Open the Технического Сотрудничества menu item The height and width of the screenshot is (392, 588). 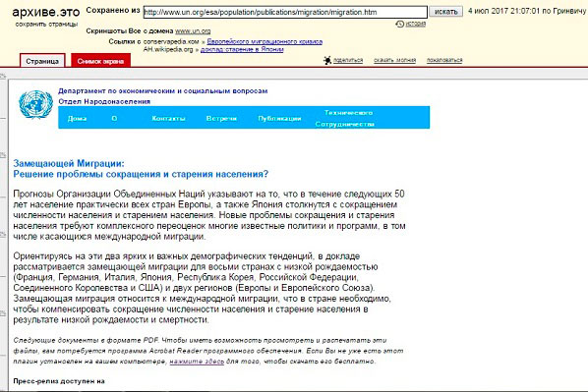coord(344,119)
